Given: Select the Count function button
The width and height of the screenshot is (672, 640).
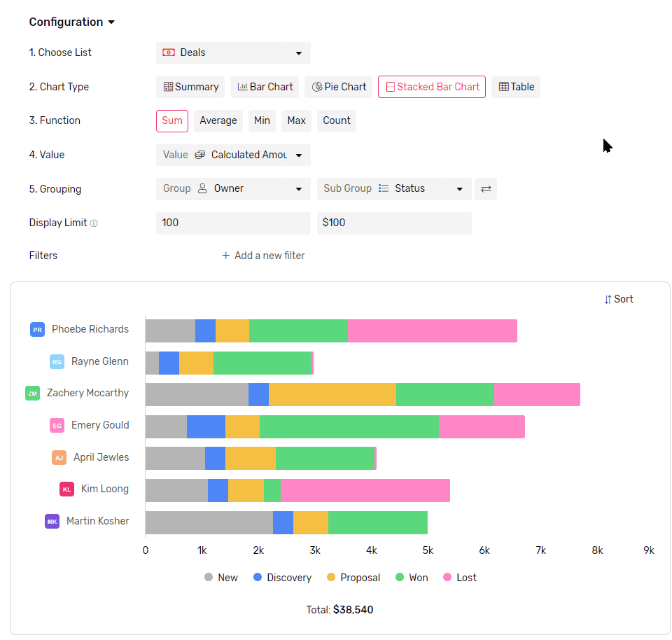Looking at the screenshot, I should click(x=336, y=120).
